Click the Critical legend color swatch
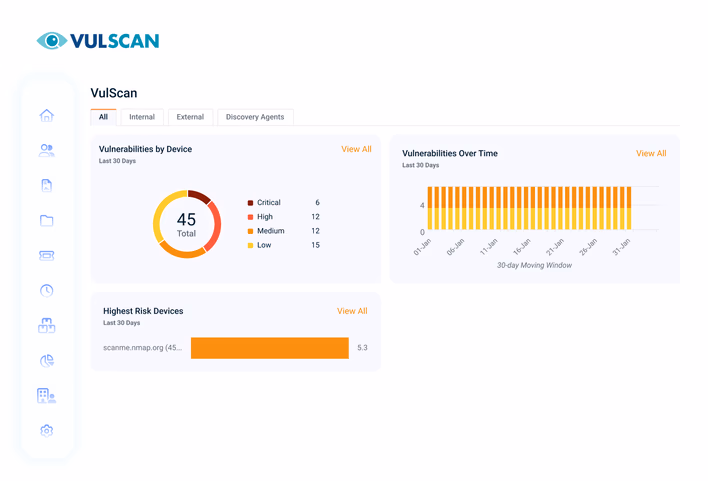The width and height of the screenshot is (708, 481). (x=250, y=203)
